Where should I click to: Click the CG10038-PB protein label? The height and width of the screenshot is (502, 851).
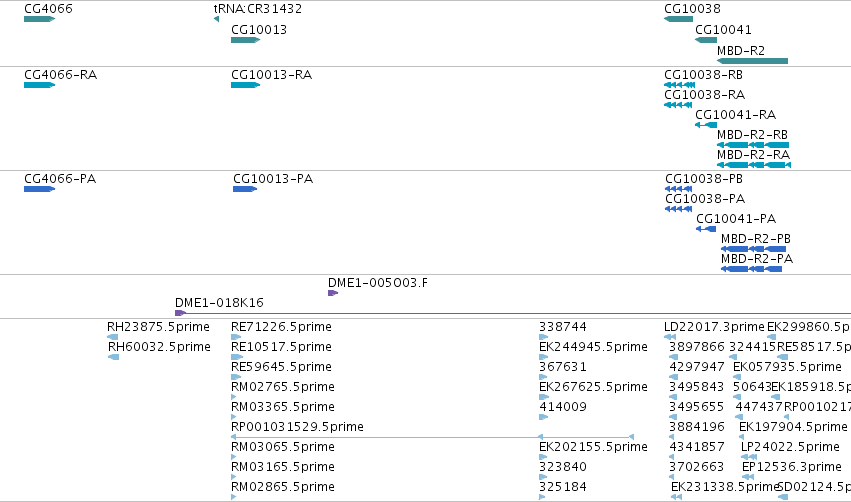[x=704, y=179]
